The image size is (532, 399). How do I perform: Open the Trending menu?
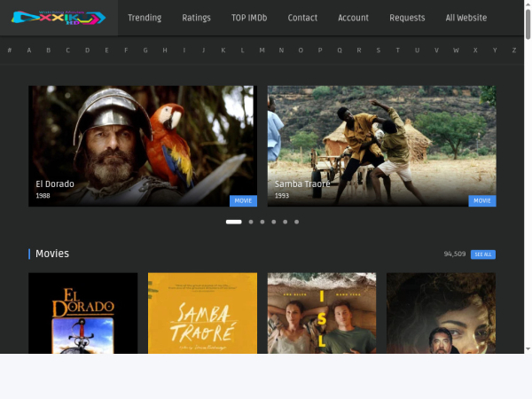point(145,18)
